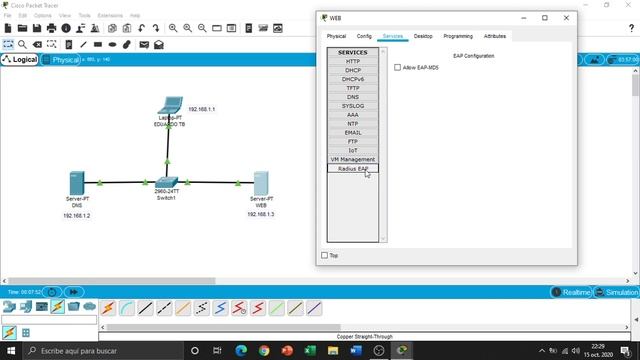Pick the Automatic connection lightning cable
This screenshot has width=640, height=360.
[x=108, y=308]
